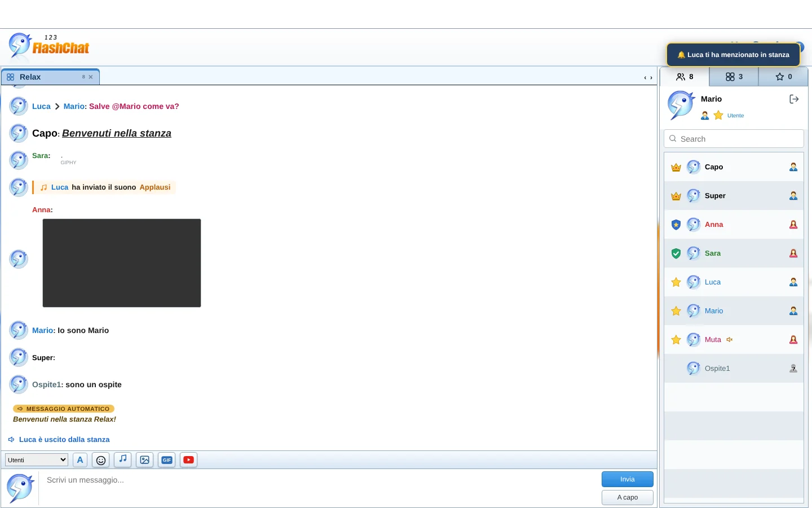Switch to the rooms tab showing 3
The image size is (812, 508).
coord(734,77)
